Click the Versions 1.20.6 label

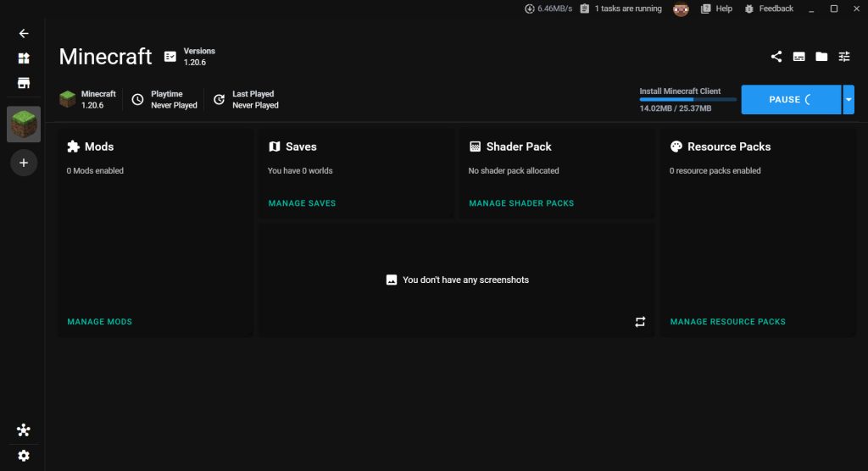(199, 57)
